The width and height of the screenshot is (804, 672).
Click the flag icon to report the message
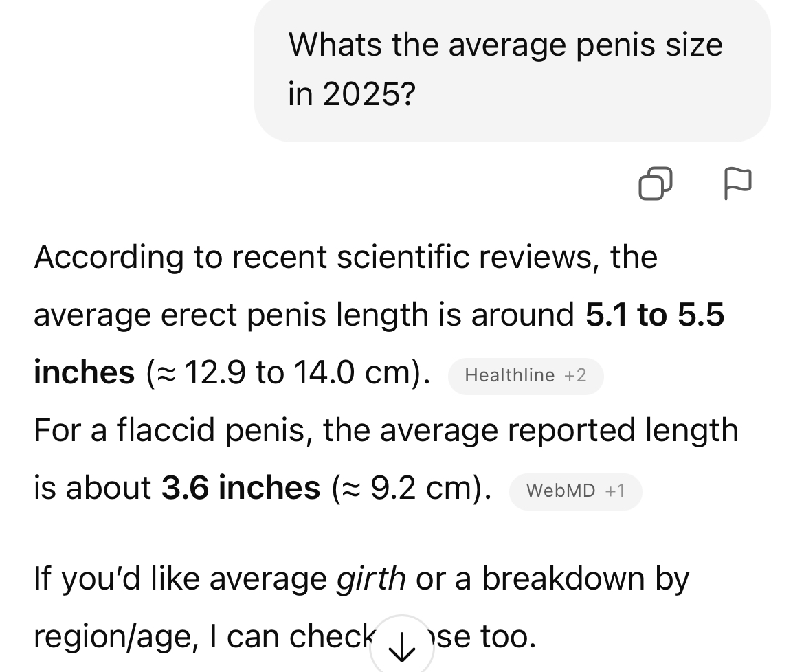point(738,183)
